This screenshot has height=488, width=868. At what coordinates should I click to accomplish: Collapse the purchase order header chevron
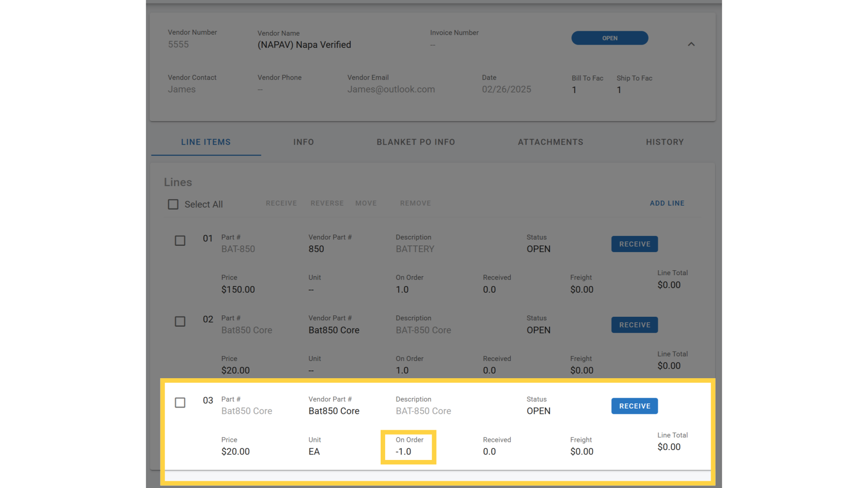[691, 44]
